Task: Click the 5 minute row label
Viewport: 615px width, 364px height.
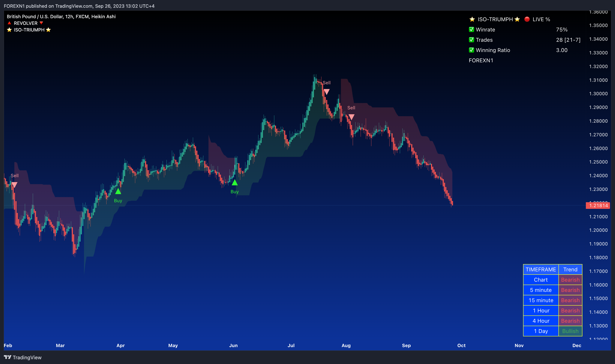Action: [x=541, y=290]
